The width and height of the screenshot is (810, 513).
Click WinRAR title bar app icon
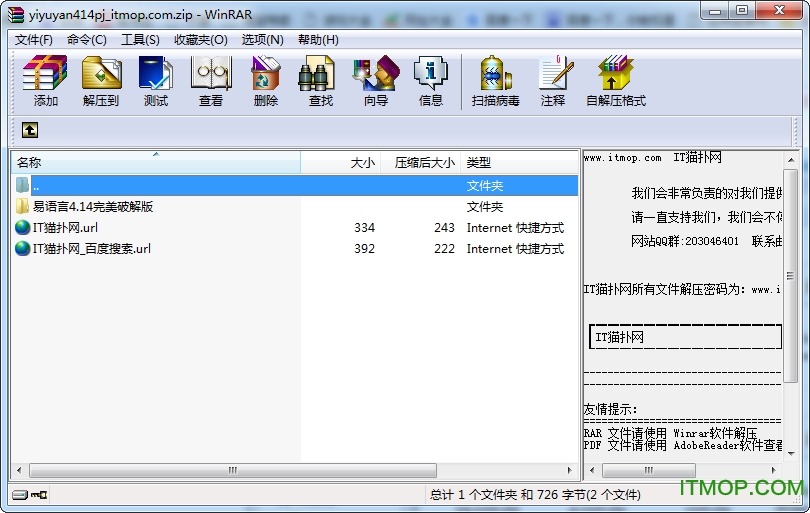[15, 14]
